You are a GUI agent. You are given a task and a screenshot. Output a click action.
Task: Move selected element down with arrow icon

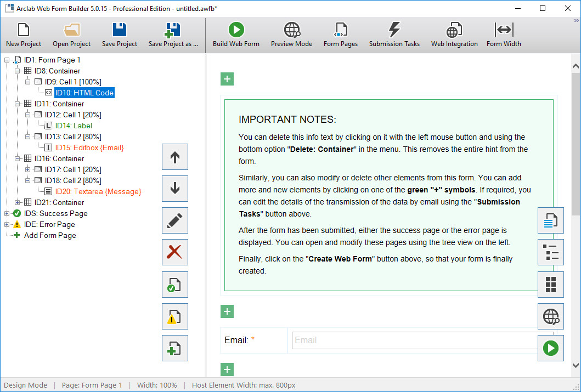[x=174, y=189]
